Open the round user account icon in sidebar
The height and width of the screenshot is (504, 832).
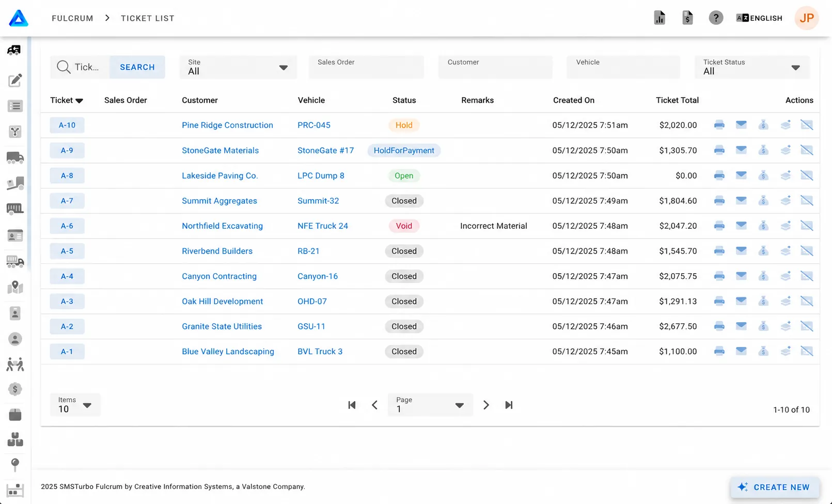tap(15, 339)
